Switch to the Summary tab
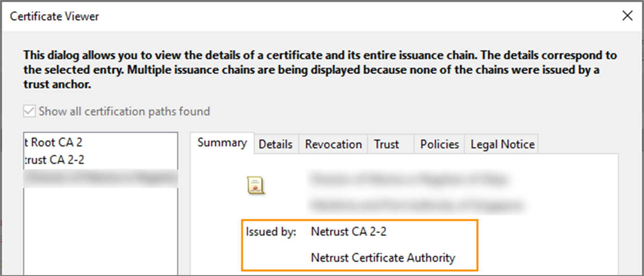Image resolution: width=644 pixels, height=276 pixels. click(222, 143)
